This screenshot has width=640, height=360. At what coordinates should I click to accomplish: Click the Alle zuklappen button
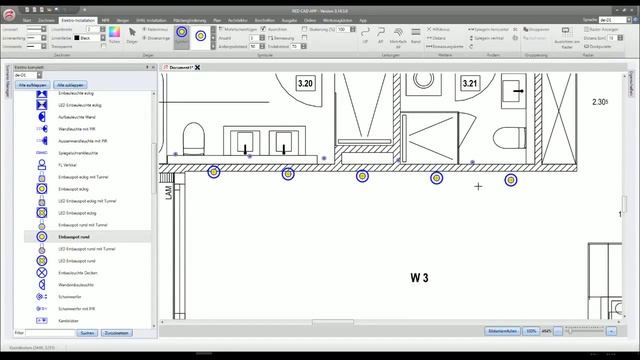tap(70, 85)
